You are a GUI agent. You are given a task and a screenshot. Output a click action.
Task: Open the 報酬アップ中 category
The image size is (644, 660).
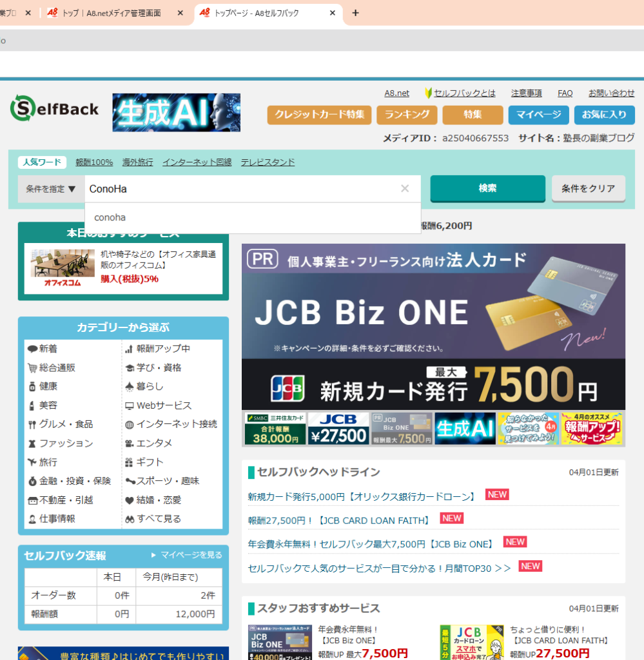coord(158,349)
